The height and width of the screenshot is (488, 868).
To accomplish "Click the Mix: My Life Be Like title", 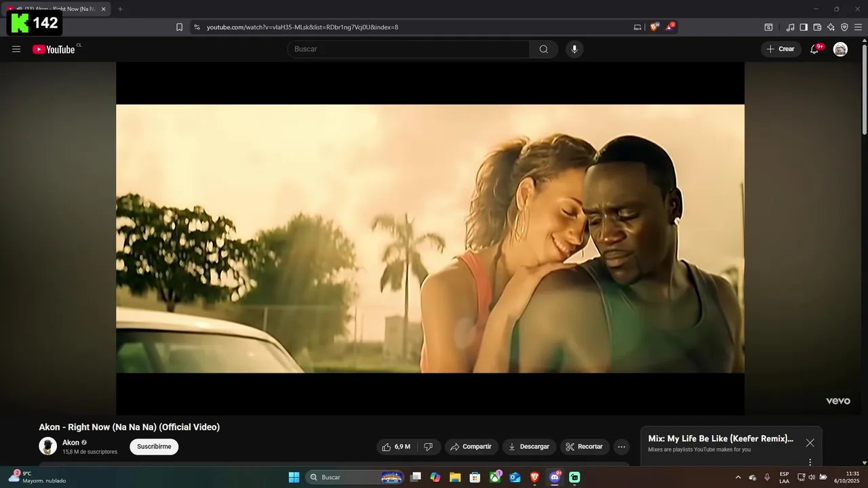I will point(720,439).
